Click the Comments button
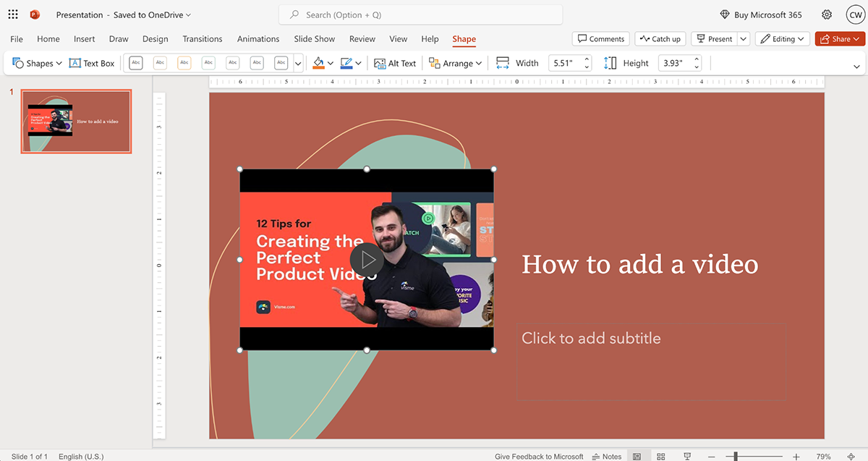The width and height of the screenshot is (868, 461). point(600,39)
